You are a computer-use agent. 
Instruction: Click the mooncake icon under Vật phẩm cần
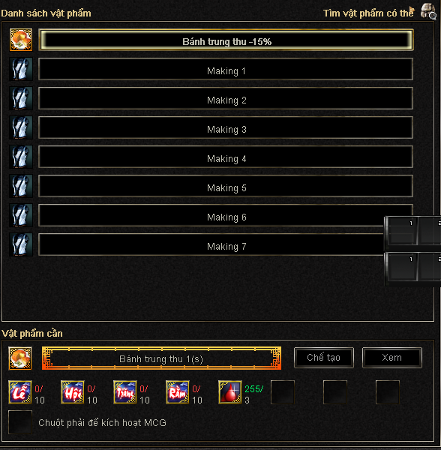[20, 358]
